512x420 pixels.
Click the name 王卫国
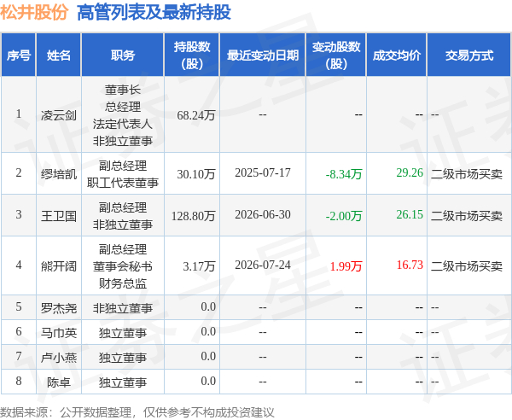(x=59, y=216)
